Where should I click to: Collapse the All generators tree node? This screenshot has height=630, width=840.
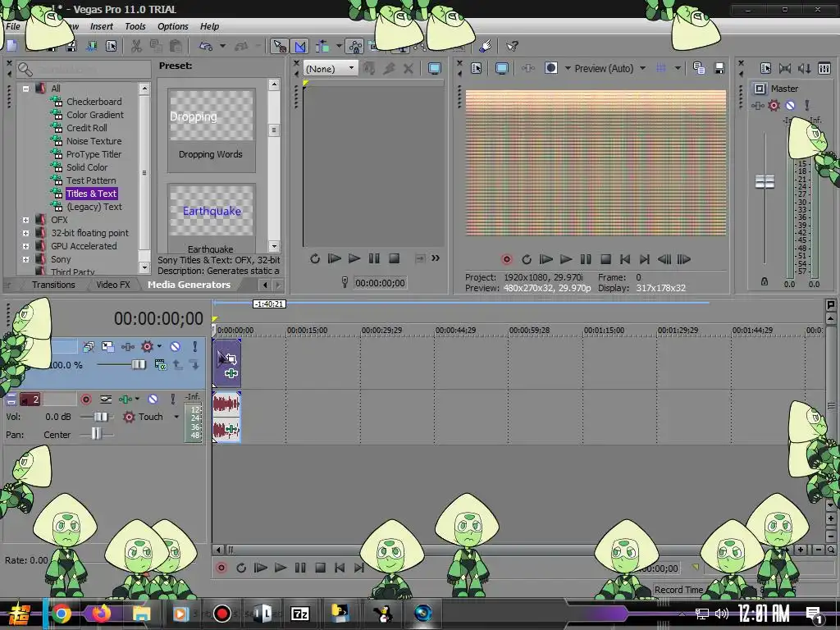click(25, 89)
